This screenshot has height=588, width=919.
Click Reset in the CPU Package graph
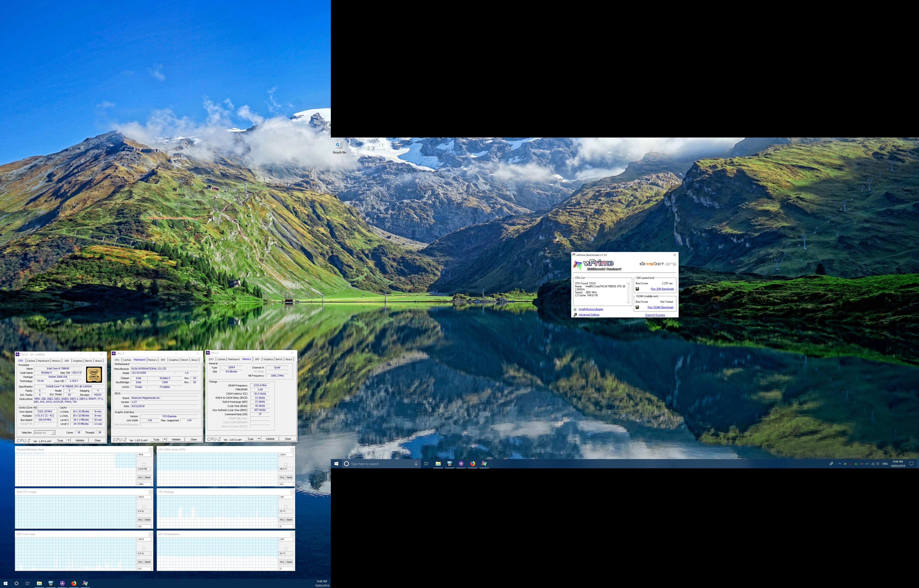[x=289, y=520]
